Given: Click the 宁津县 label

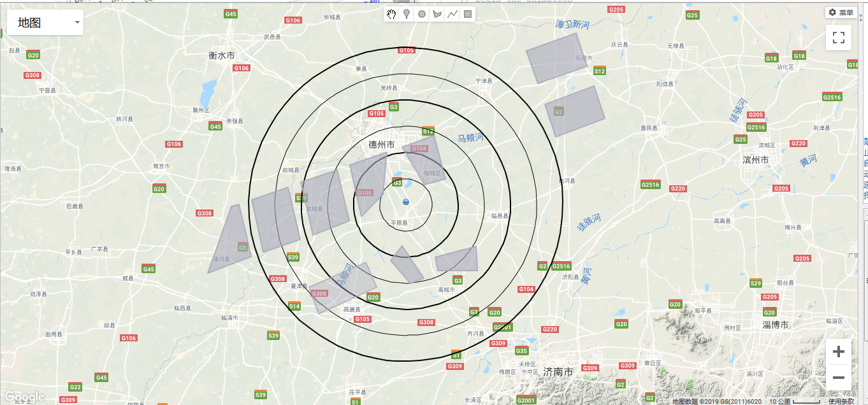Looking at the screenshot, I should coord(484,81).
